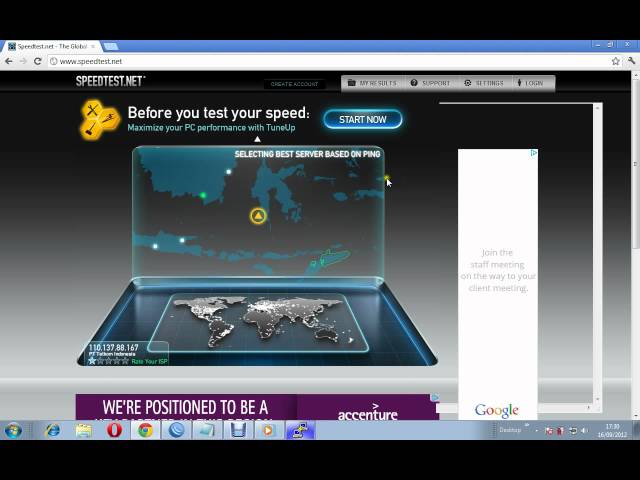Open the network connection taskbar icon
The width and height of the screenshot is (640, 480).
pyautogui.click(x=300, y=430)
